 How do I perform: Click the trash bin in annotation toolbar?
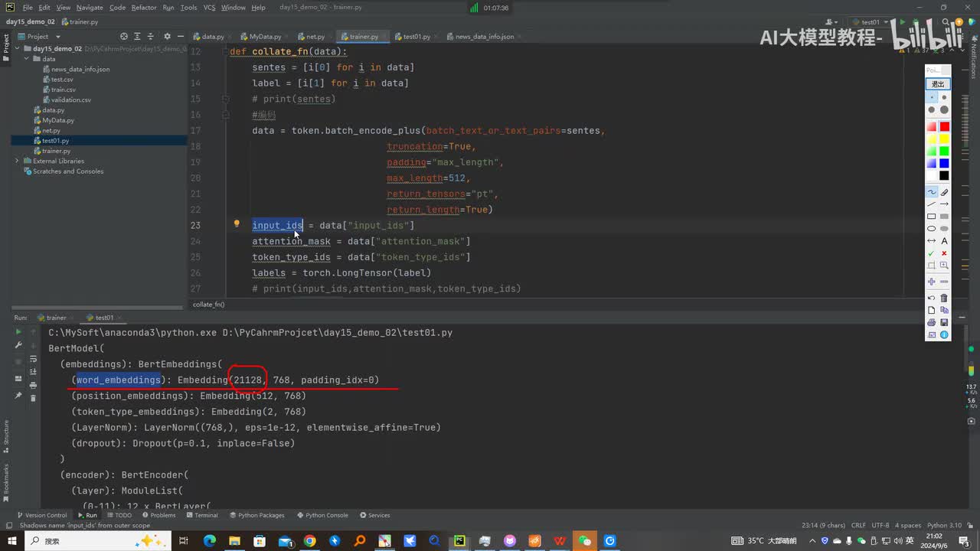point(944,298)
